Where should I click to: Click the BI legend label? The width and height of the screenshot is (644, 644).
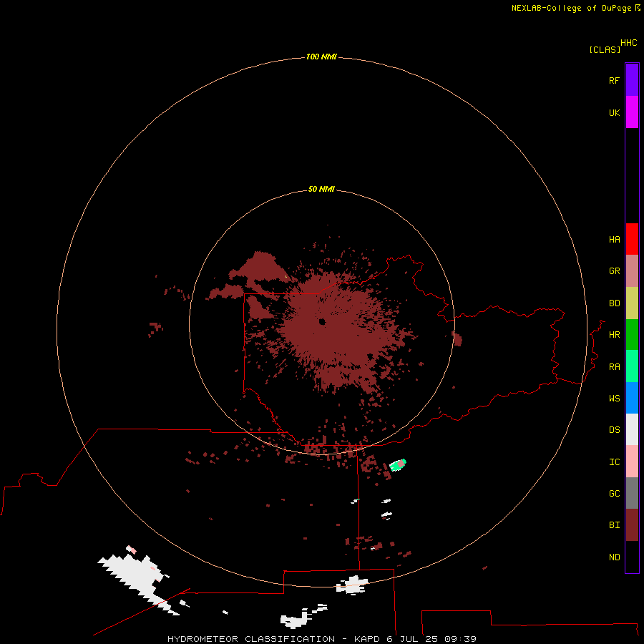tap(614, 525)
